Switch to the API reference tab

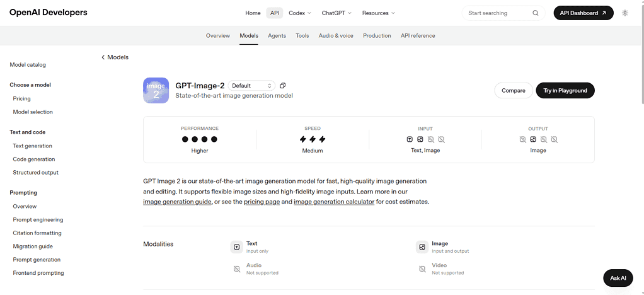418,36
